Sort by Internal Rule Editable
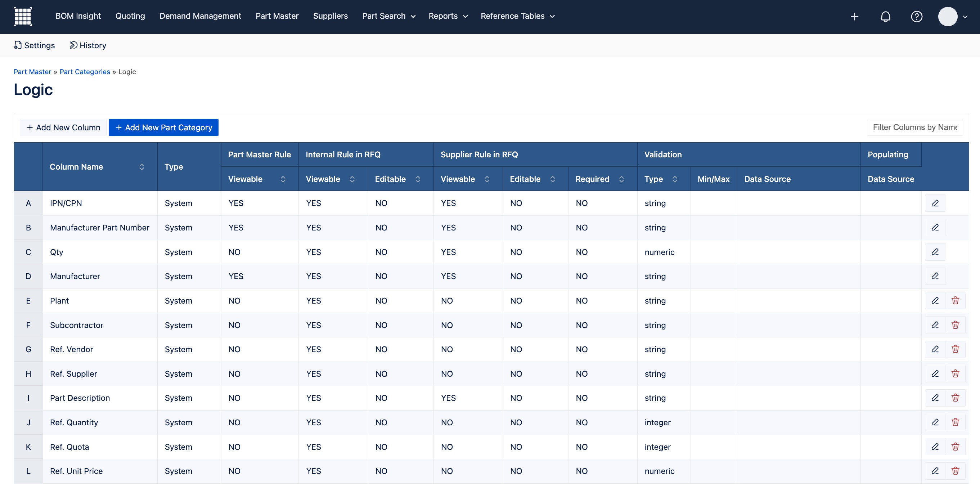 click(x=418, y=179)
